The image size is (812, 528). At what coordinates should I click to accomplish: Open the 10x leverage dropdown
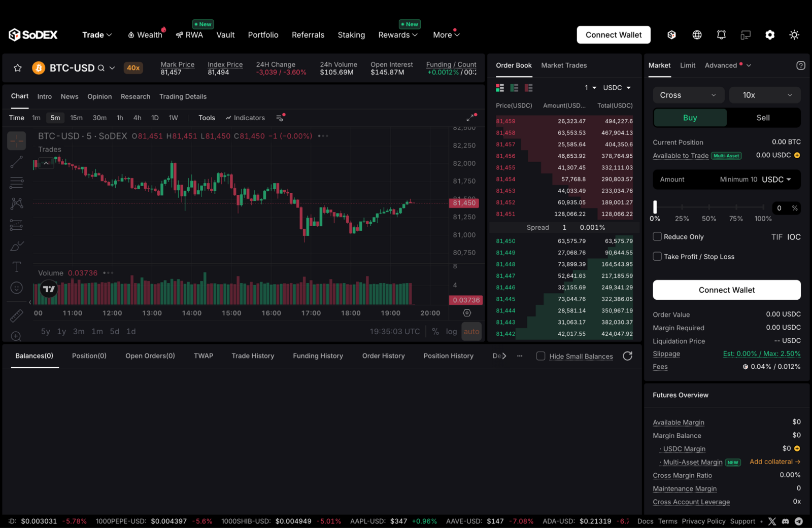pyautogui.click(x=765, y=95)
